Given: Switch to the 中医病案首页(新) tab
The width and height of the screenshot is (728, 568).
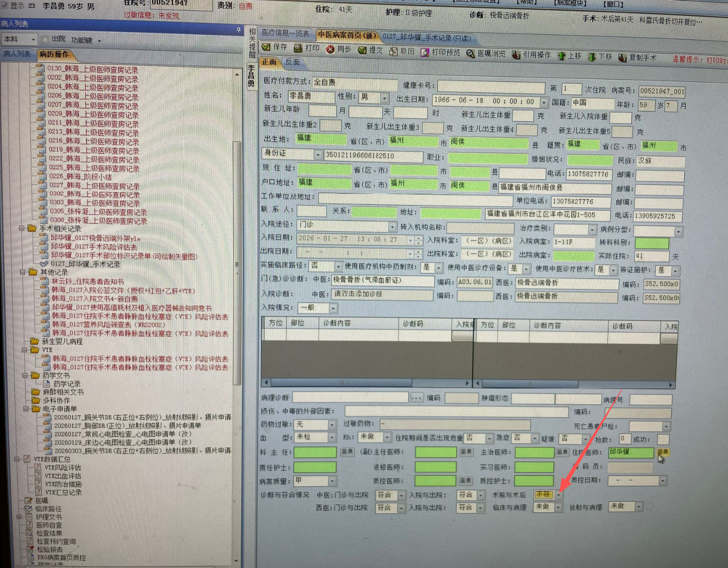Looking at the screenshot, I should [x=347, y=35].
